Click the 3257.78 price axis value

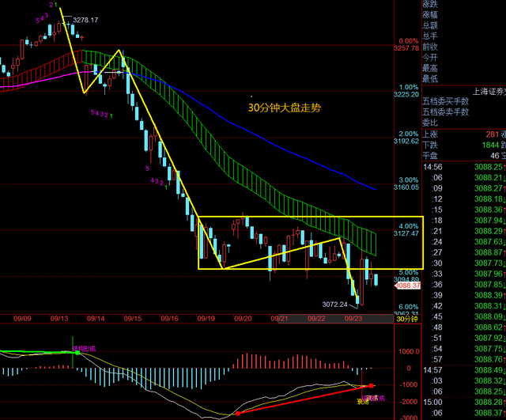pos(406,48)
